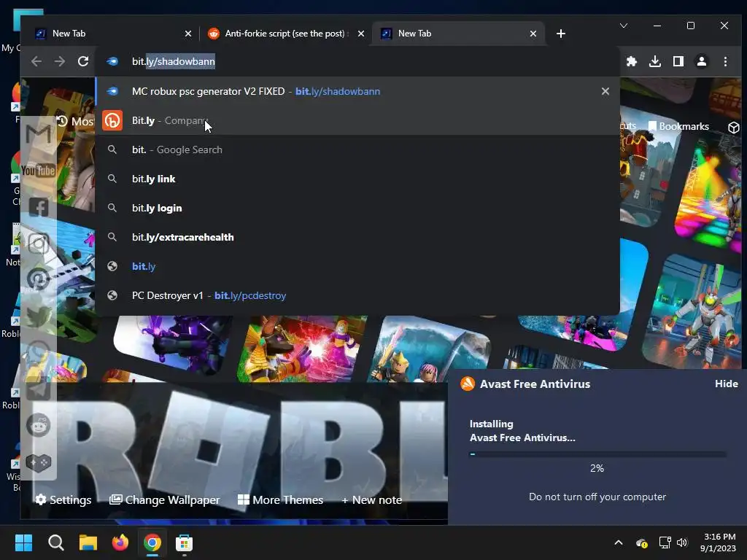Open the plain bit.ly URL suggestion

point(357,266)
